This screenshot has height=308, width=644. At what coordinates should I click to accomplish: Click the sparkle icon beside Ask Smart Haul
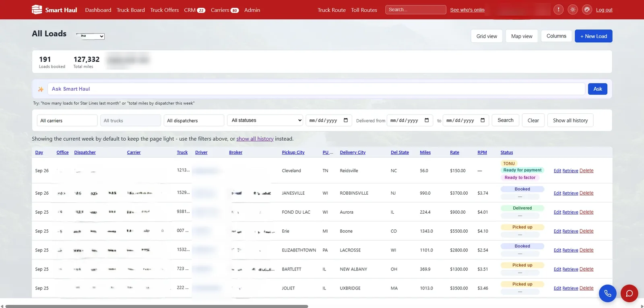[x=41, y=89]
